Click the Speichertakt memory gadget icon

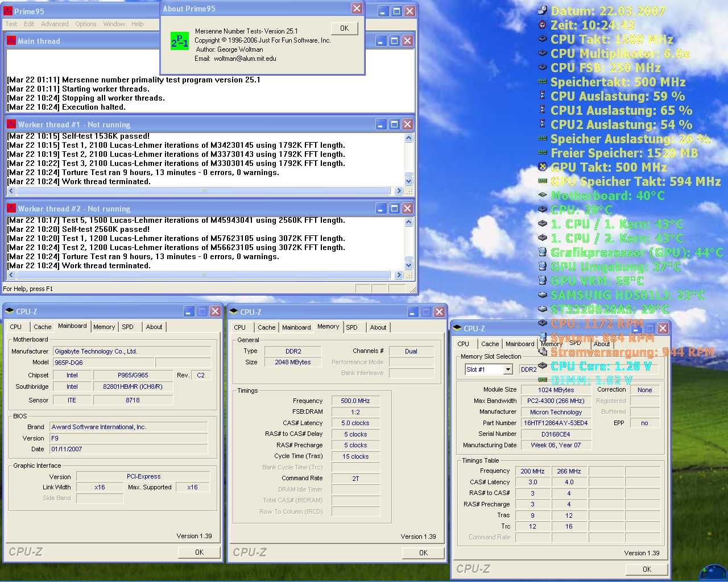543,81
